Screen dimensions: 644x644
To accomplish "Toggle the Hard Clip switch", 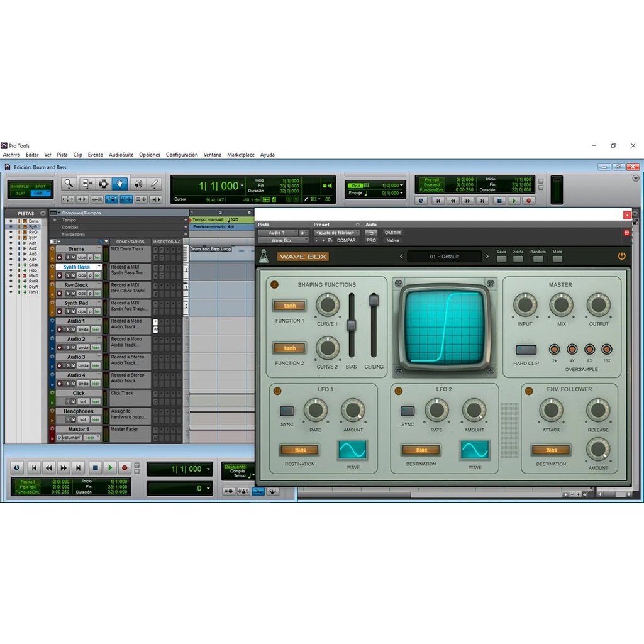I will [526, 350].
